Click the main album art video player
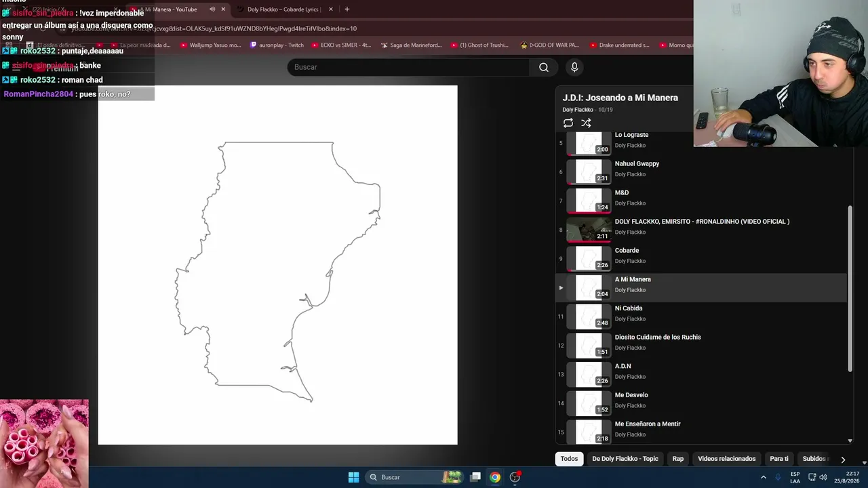This screenshot has height=488, width=868. point(278,265)
